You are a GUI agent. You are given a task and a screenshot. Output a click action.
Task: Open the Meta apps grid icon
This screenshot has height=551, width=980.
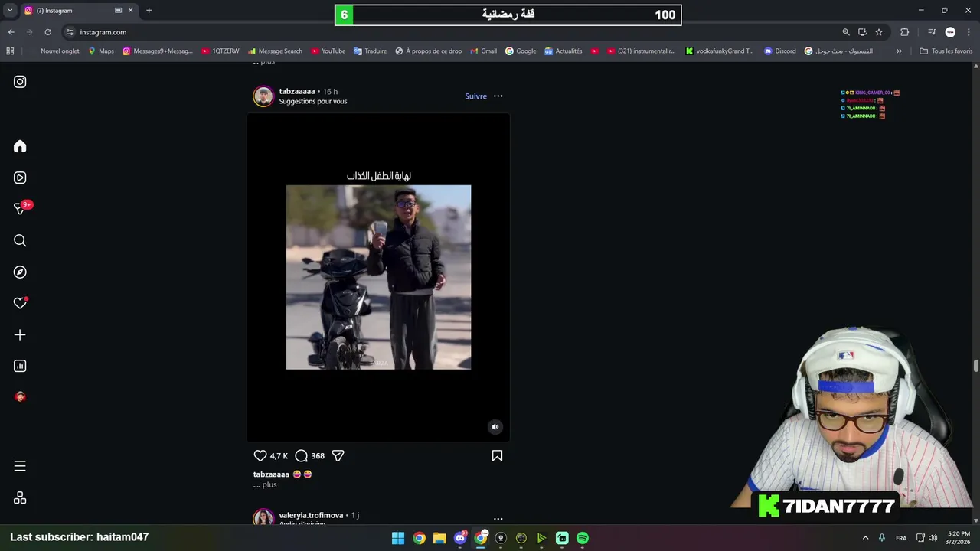[20, 497]
